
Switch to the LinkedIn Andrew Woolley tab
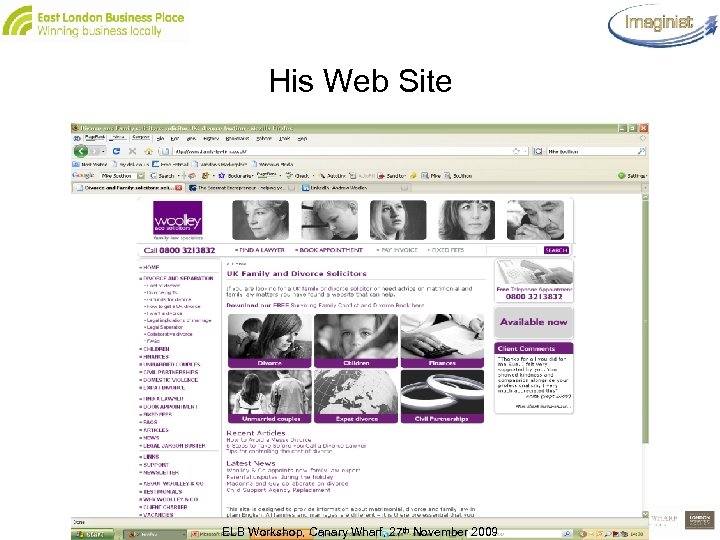[x=355, y=188]
